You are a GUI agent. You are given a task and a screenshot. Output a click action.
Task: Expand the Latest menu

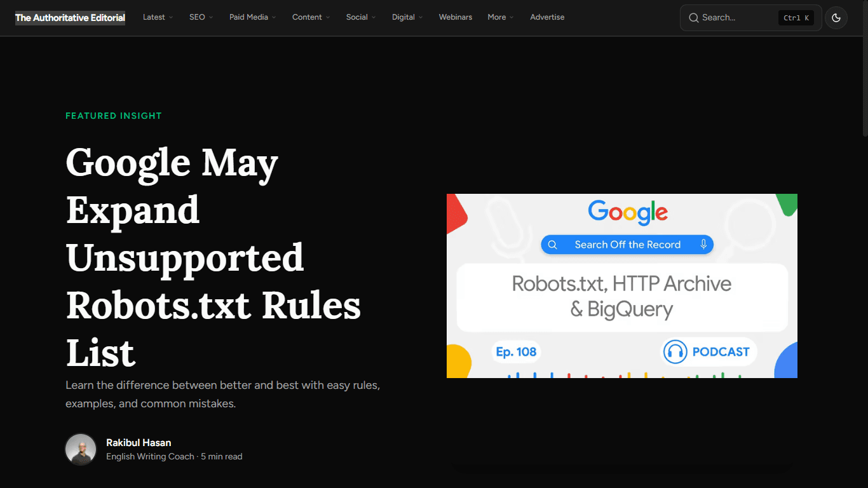pos(158,17)
